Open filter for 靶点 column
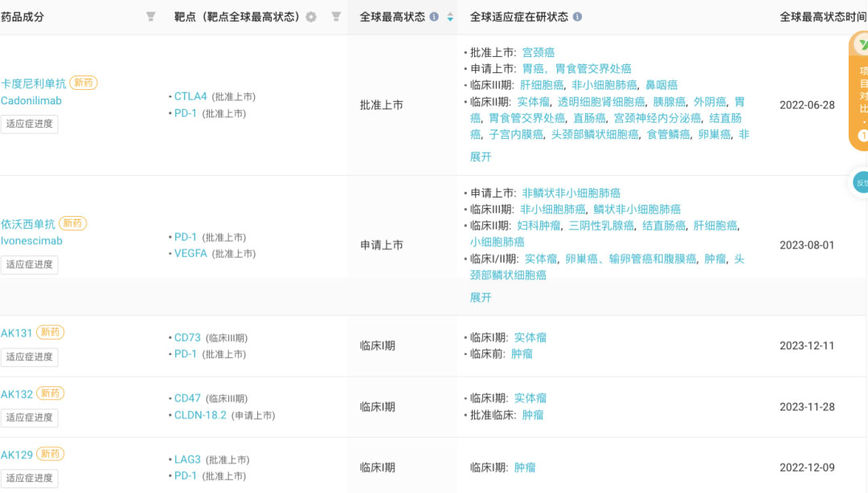This screenshot has height=493, width=868. coord(336,17)
